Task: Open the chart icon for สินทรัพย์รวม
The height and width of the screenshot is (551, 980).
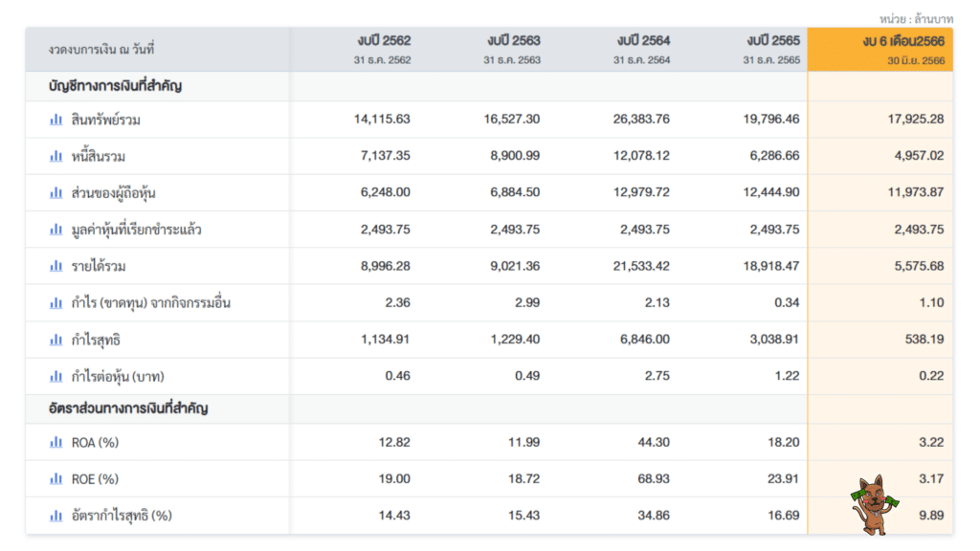Action: pos(55,121)
